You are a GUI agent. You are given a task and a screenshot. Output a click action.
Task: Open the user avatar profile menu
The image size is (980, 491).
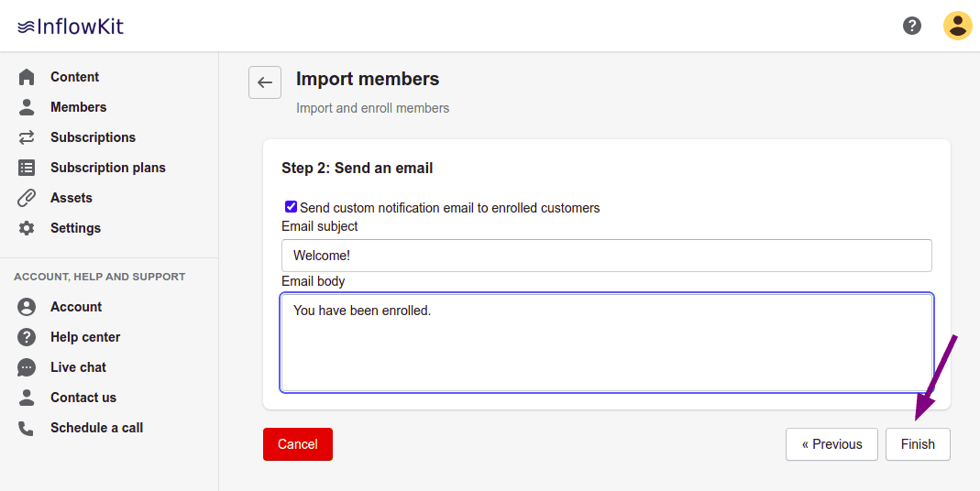[957, 26]
